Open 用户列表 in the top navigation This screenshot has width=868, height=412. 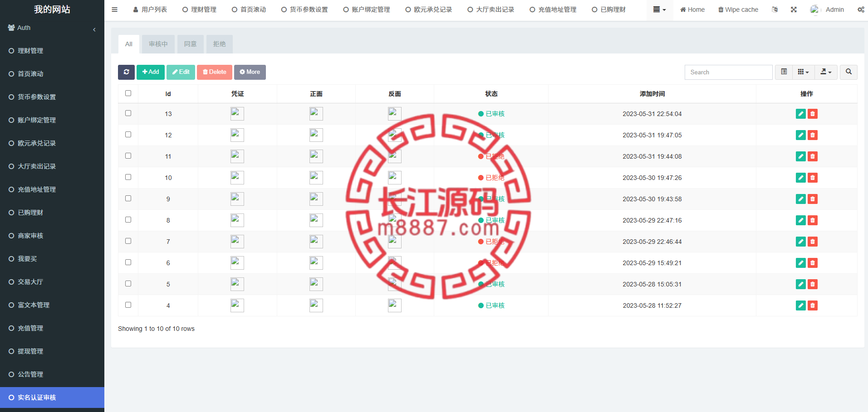tap(150, 10)
